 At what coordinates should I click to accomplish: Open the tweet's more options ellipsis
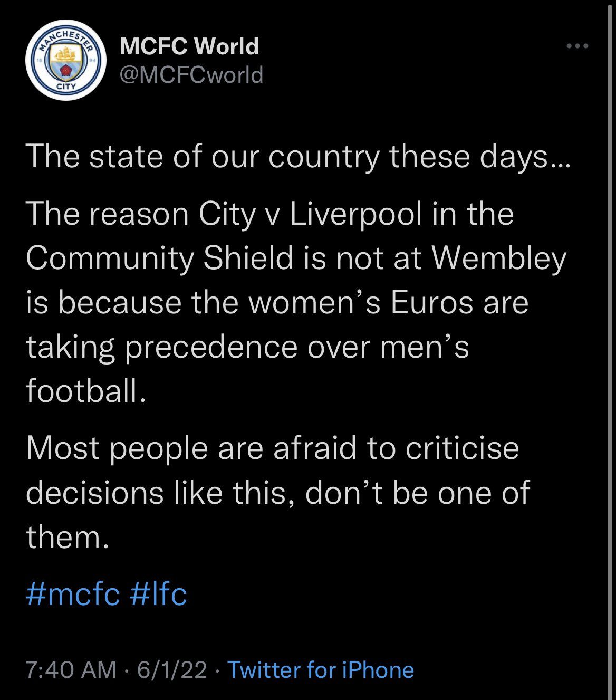tap(577, 46)
